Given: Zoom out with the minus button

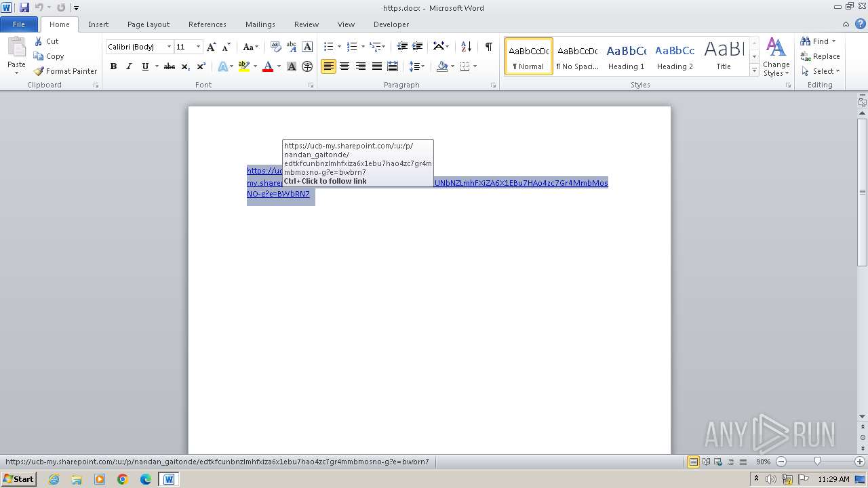Looking at the screenshot, I should (x=781, y=462).
